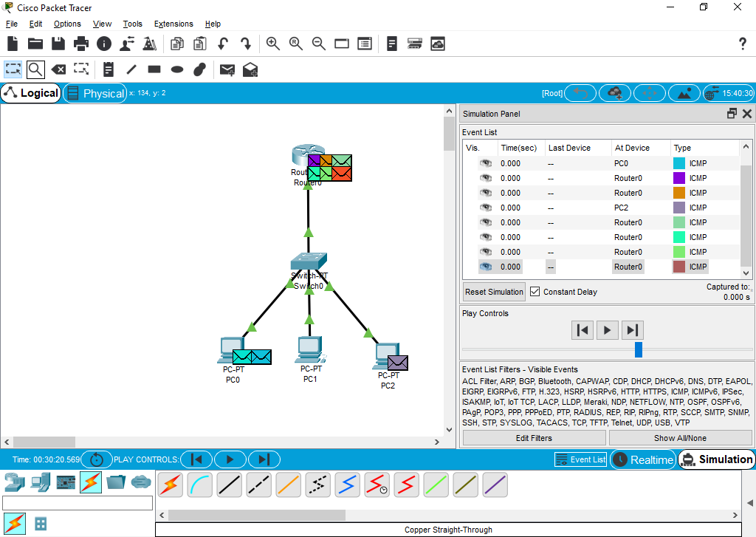Toggle visibility of the PC2 ICMP event

[x=486, y=208]
